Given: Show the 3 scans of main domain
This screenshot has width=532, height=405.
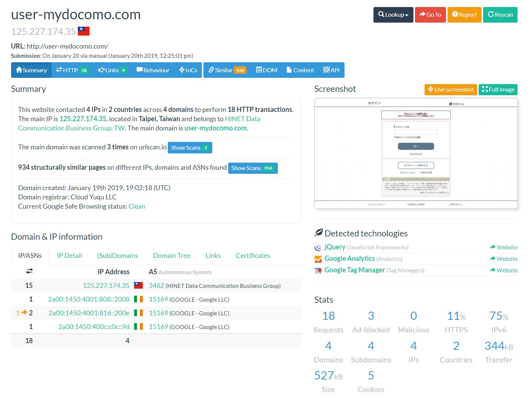Looking at the screenshot, I should (190, 147).
